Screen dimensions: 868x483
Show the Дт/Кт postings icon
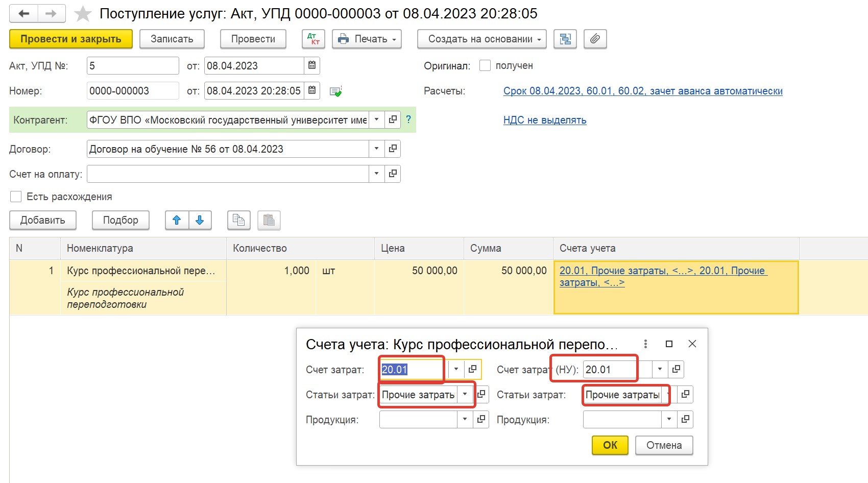314,39
